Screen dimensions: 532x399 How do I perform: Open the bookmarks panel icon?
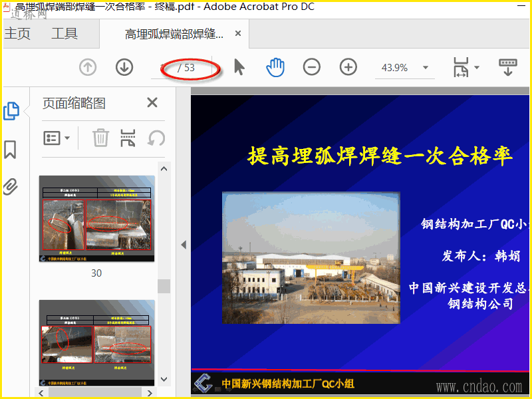tap(10, 149)
